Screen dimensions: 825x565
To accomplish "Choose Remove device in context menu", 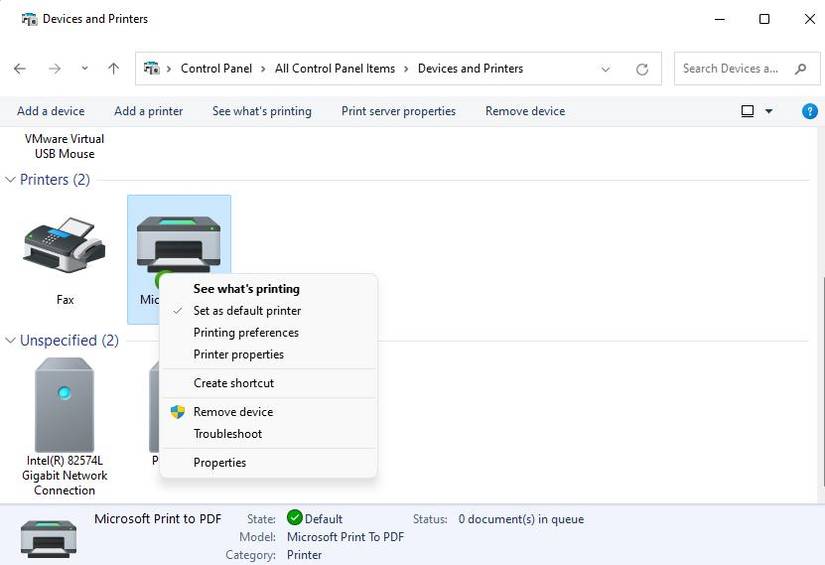I will pyautogui.click(x=268, y=412).
